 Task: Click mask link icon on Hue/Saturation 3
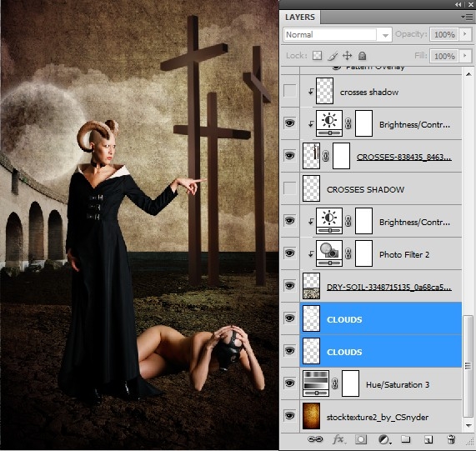(x=335, y=383)
